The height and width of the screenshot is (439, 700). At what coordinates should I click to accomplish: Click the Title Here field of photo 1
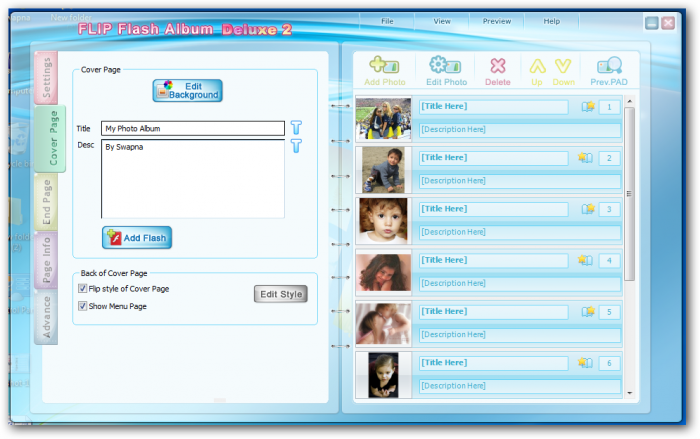click(493, 107)
